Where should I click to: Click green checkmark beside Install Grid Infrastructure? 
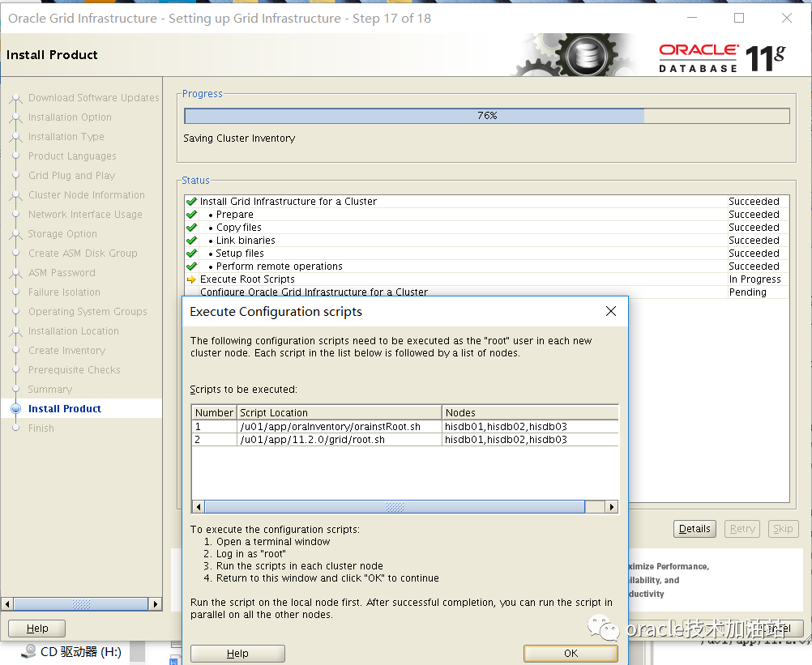[x=191, y=201]
